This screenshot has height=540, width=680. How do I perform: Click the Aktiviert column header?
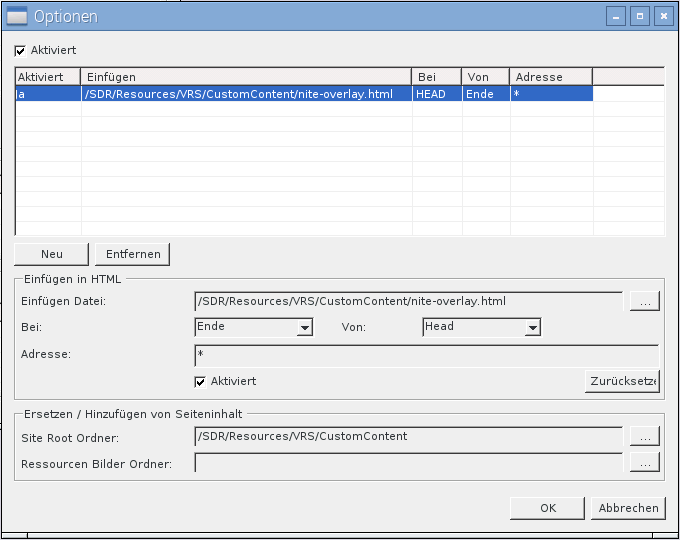tap(47, 77)
